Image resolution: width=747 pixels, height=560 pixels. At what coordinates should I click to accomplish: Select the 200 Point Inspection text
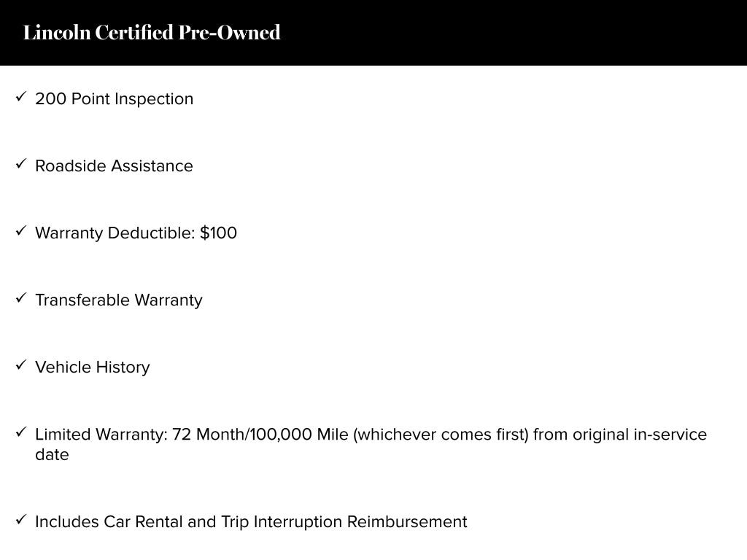click(x=114, y=99)
